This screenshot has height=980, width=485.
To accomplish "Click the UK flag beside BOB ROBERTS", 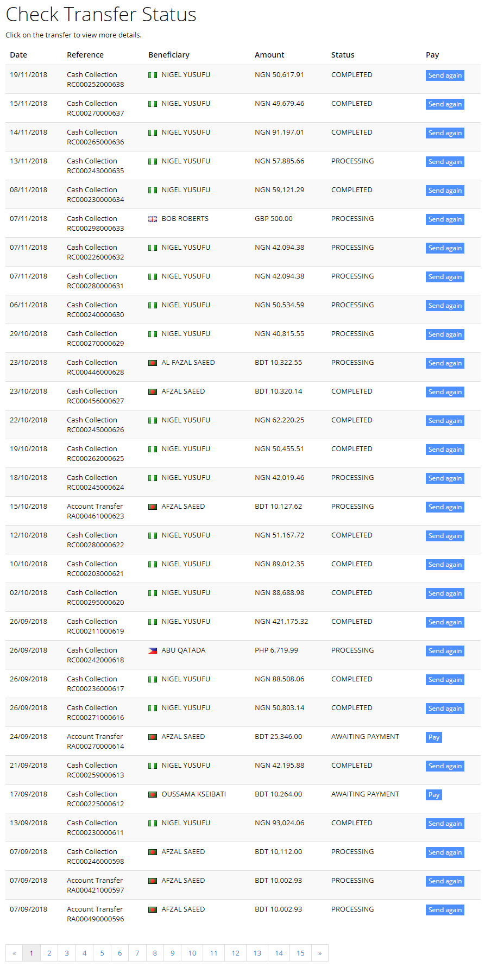I will coord(153,219).
